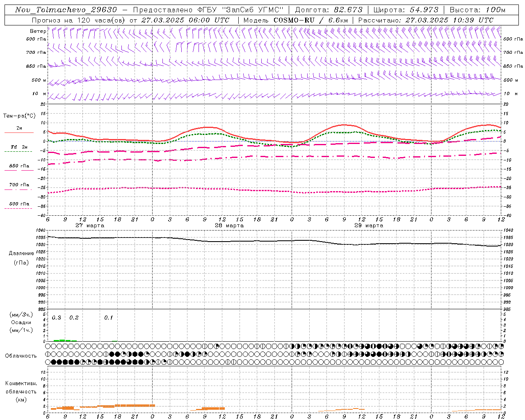Select the '(мм/3ч.)' precipitation unit label
Screen dimensions: 525x420
(x=21, y=315)
